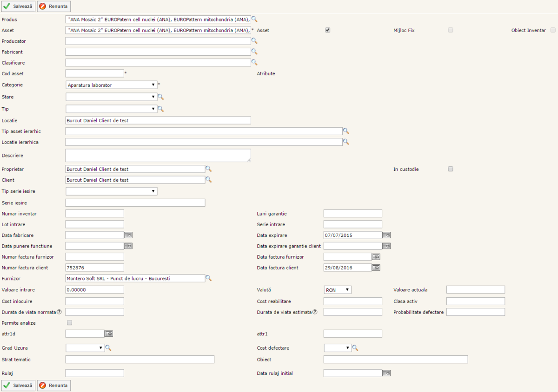Click into the Descriere text area
The height and width of the screenshot is (392, 558).
click(x=158, y=156)
